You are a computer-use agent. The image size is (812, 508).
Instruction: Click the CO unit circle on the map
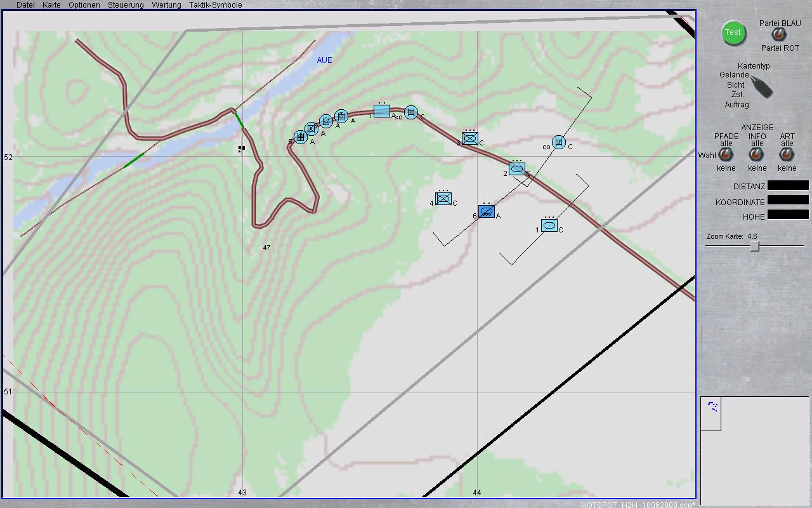[559, 142]
